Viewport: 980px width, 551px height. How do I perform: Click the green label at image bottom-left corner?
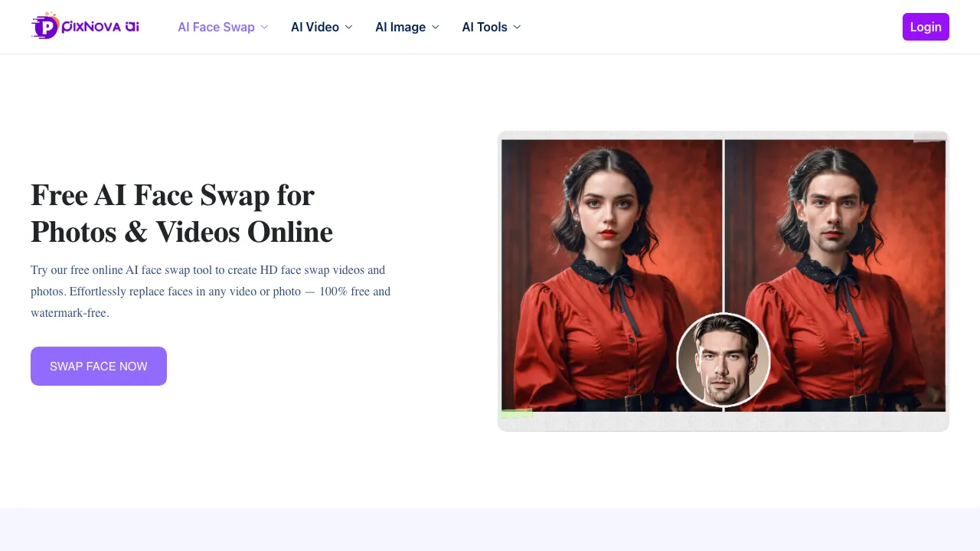[x=516, y=414]
